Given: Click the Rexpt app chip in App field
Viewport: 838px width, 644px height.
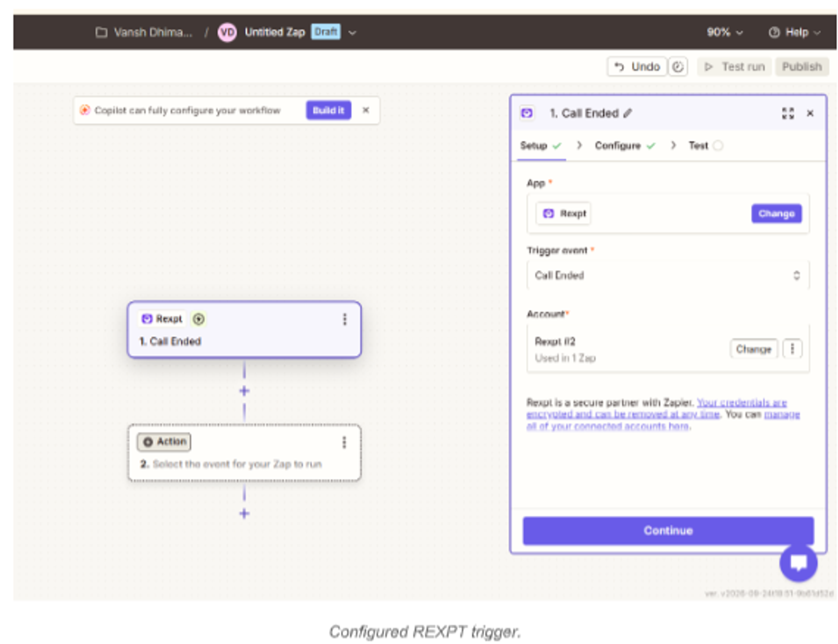Looking at the screenshot, I should coord(563,213).
